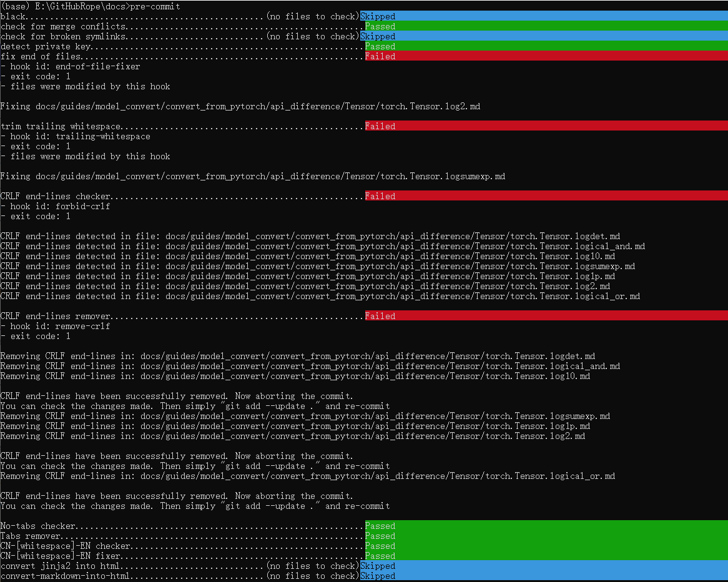Select 'hook id: trailing-whitespace' line
728x582 pixels.
tap(75, 136)
